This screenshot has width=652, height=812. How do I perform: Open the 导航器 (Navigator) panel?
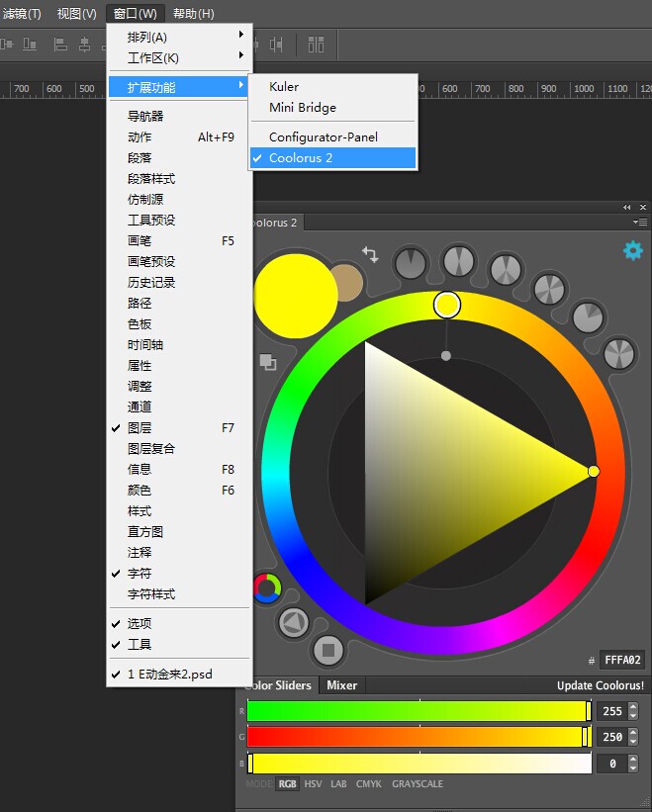[x=180, y=116]
